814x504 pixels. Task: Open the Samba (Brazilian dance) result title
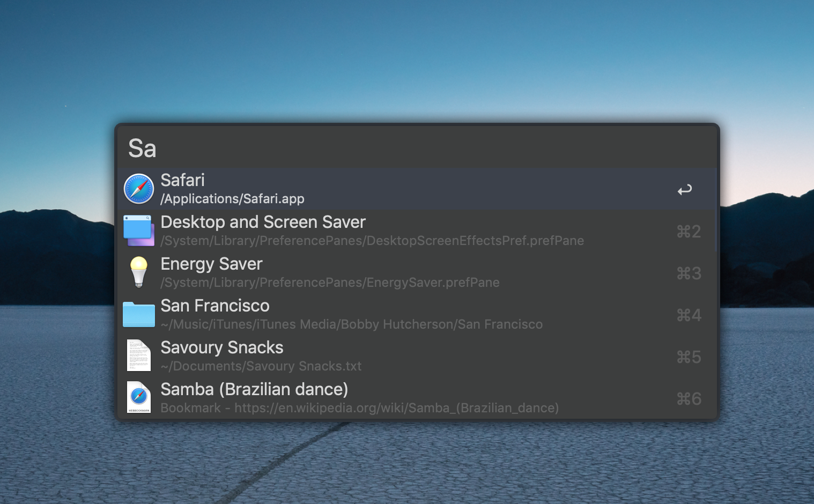[x=254, y=389]
